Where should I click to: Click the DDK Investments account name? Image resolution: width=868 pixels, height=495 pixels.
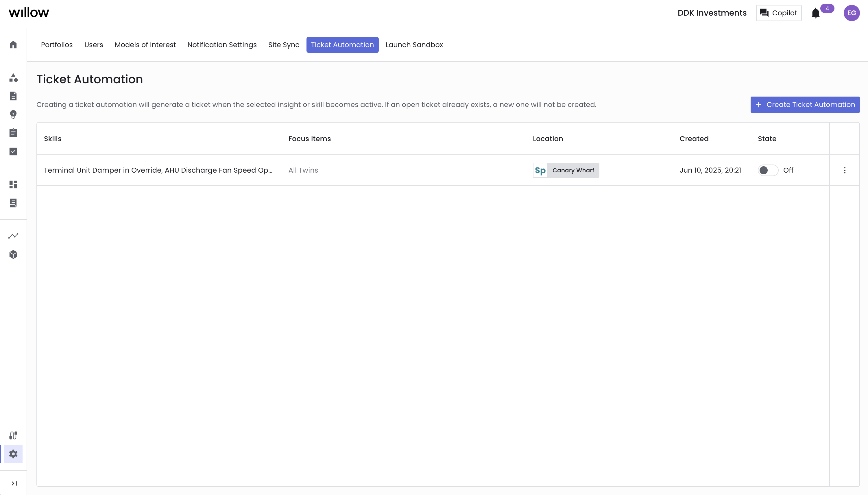(712, 13)
